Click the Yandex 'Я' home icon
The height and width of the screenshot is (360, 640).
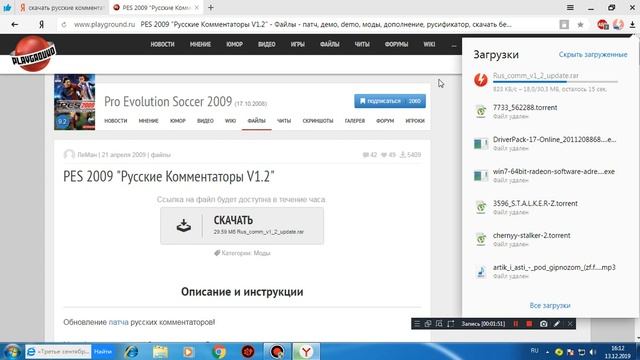click(41, 24)
